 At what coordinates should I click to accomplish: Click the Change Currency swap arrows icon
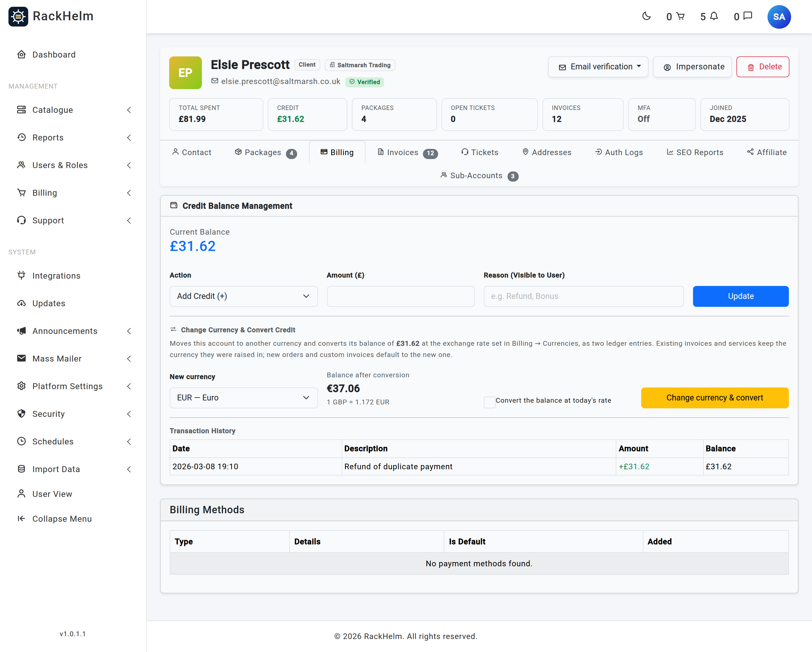[x=173, y=329]
